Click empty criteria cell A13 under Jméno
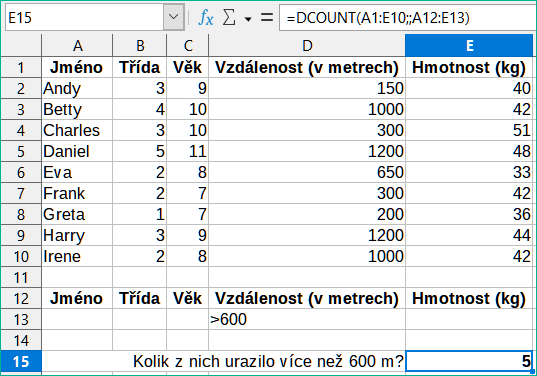This screenshot has width=537, height=376. tap(77, 319)
